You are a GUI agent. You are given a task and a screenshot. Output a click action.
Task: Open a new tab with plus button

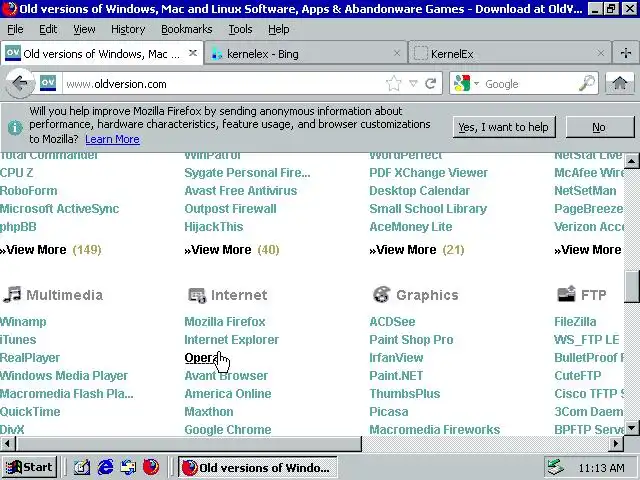[x=625, y=53]
